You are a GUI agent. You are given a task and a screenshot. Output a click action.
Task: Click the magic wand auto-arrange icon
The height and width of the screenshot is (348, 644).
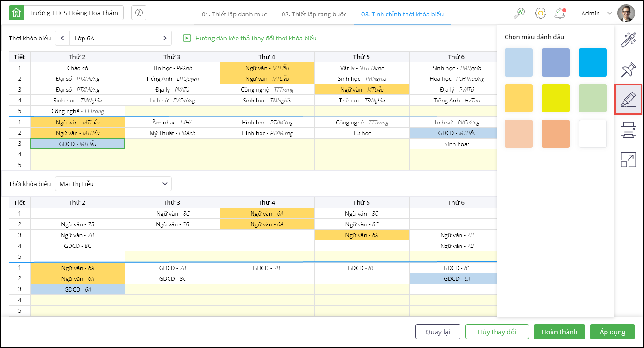coord(628,40)
